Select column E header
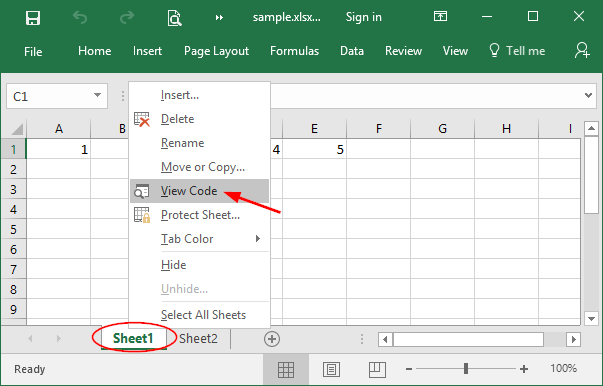 pos(314,129)
